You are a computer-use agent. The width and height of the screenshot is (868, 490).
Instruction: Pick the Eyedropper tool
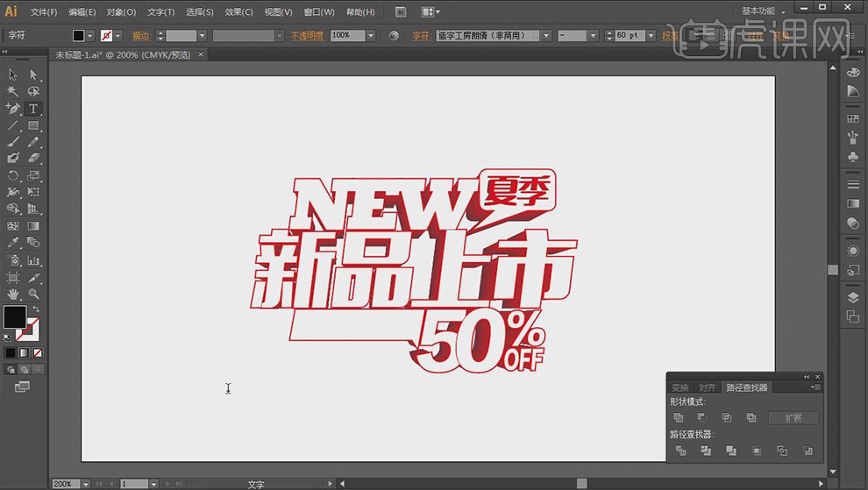13,243
